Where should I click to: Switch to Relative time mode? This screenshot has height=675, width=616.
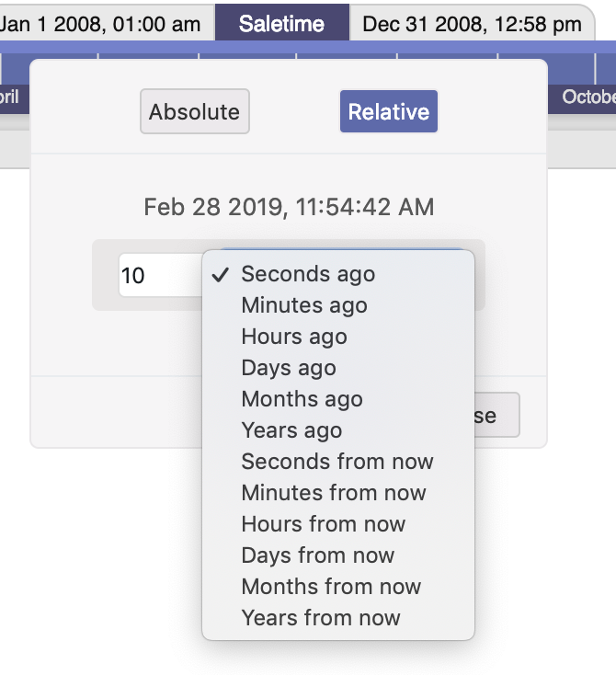pos(388,112)
